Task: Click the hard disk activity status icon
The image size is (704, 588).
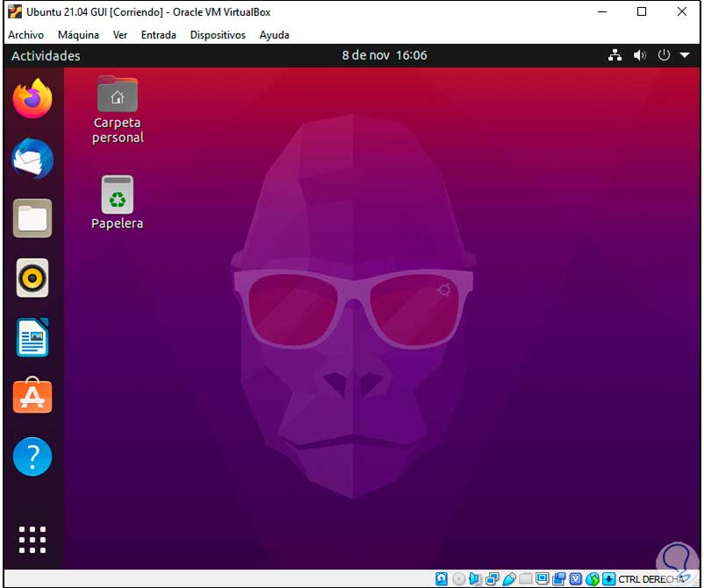Action: 442,578
